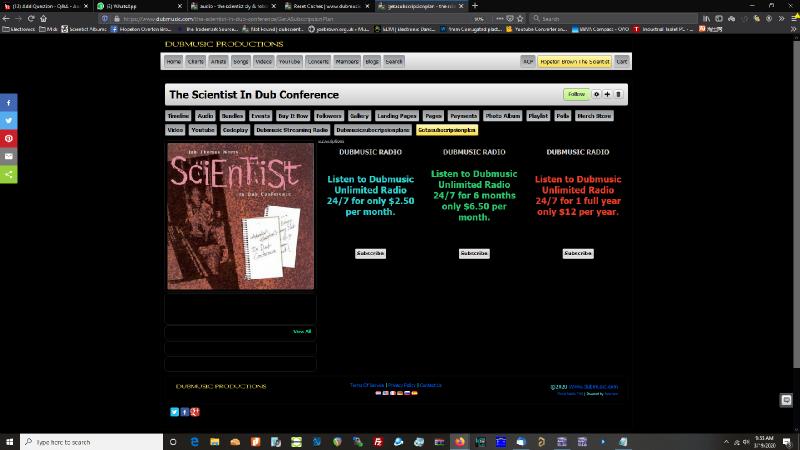Open the Hopeton Brown The Scientist user menu
800x450 pixels.
(x=574, y=61)
